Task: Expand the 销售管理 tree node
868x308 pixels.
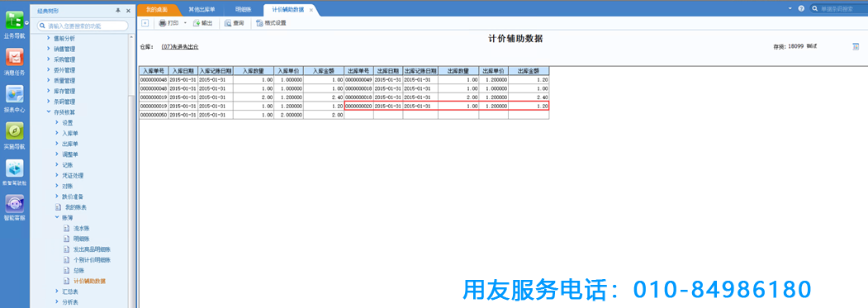Action: [x=48, y=49]
